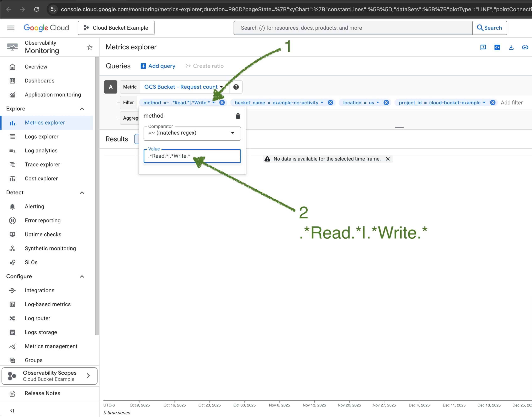Open GCS Bucket Request count metric dropdown

click(x=183, y=87)
